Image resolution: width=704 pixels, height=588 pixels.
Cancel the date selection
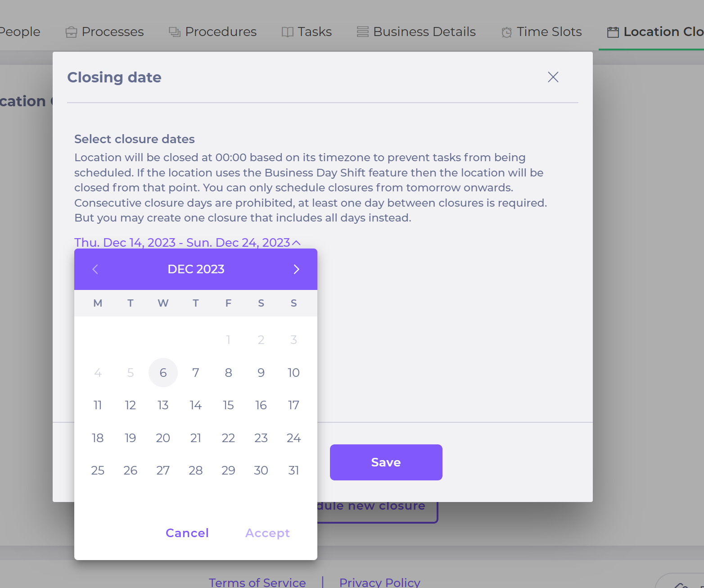coord(187,533)
